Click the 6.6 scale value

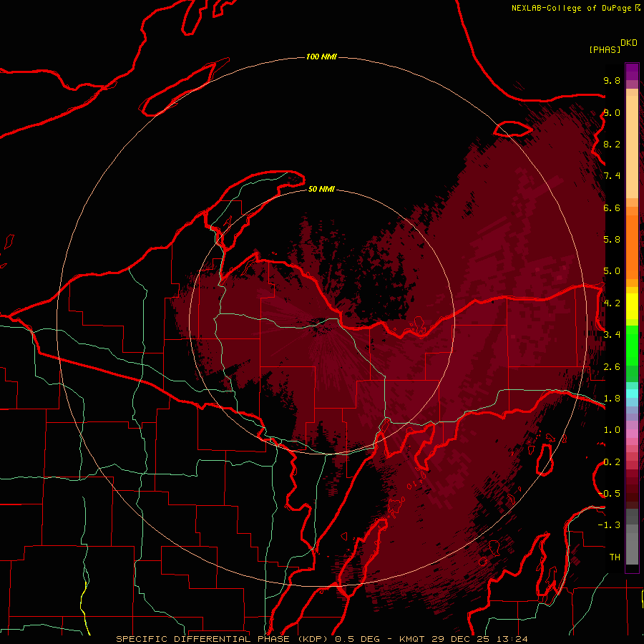612,208
